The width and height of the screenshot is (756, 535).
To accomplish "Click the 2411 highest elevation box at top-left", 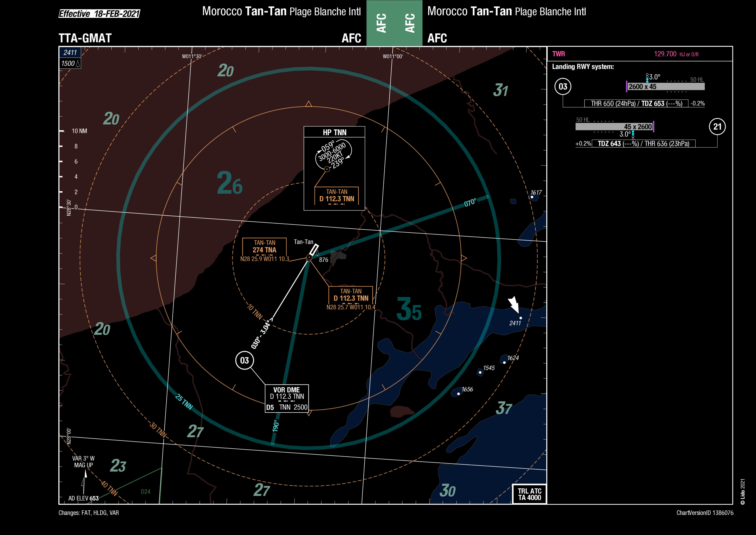I will coord(70,52).
